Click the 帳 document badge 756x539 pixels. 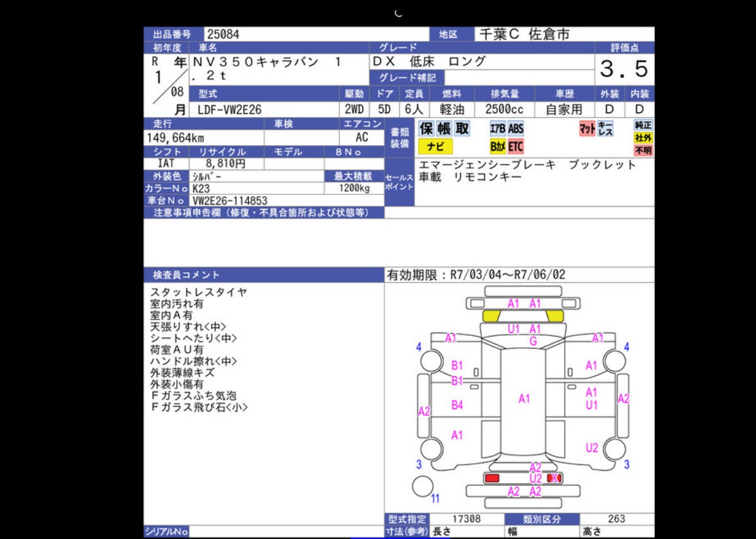click(444, 129)
